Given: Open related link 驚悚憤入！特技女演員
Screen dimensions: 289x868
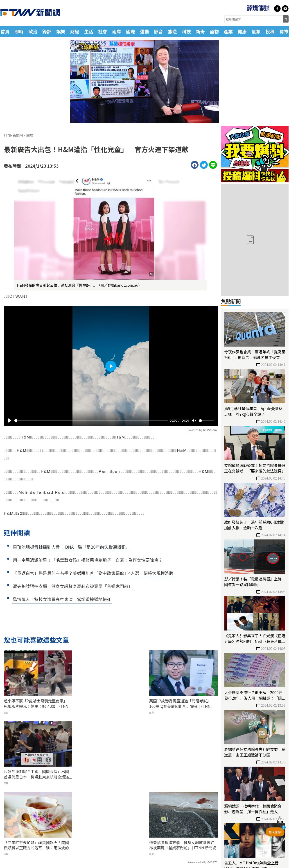Looking at the screenshot, I should point(62,600).
